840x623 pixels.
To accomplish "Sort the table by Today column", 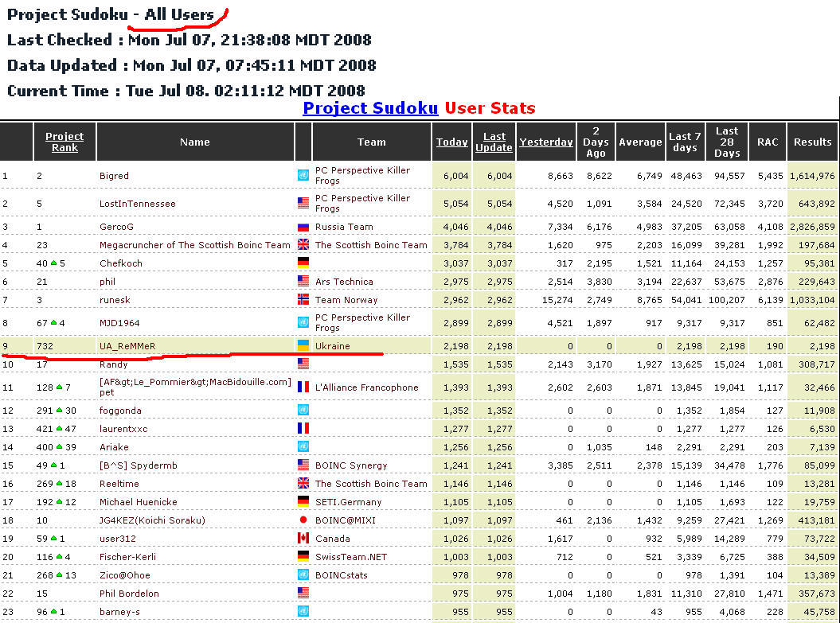I will click(451, 142).
